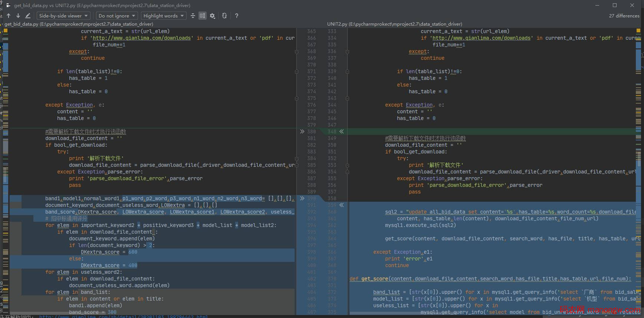This screenshot has width=644, height=318.
Task: Go to previous difference with up arrow
Action: click(9, 16)
